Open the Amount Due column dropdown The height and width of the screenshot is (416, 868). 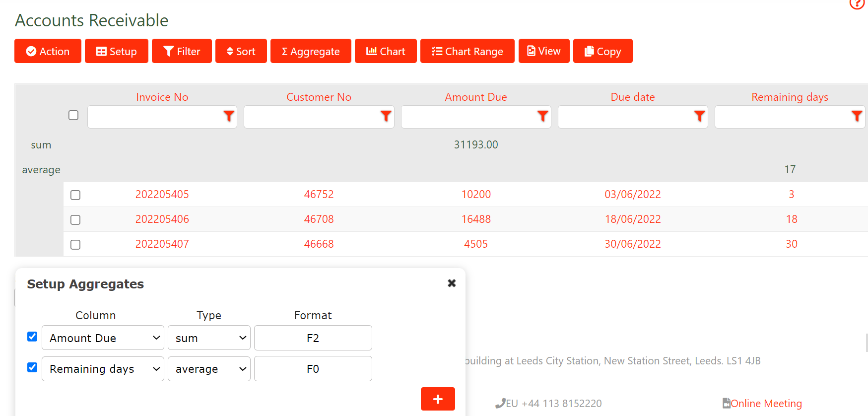(x=103, y=338)
